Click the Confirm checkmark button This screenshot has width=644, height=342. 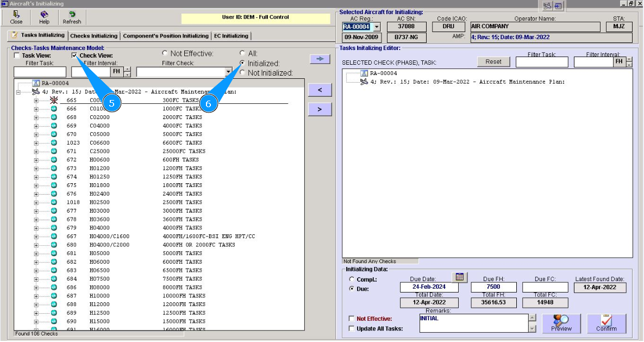coord(607,323)
